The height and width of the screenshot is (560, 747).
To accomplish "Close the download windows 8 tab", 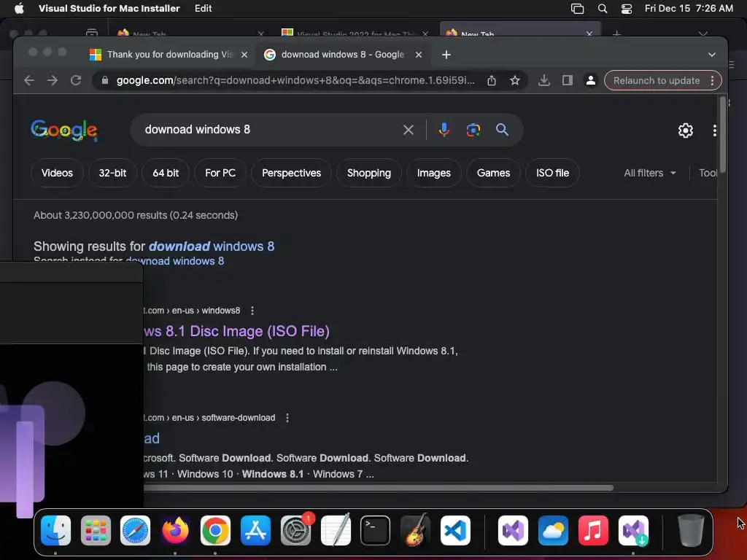I will point(419,55).
